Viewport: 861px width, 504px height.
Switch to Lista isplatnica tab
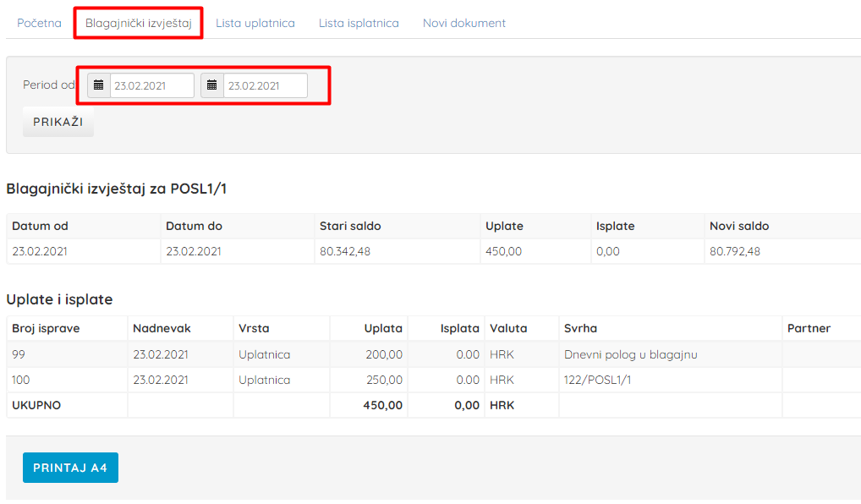point(359,23)
